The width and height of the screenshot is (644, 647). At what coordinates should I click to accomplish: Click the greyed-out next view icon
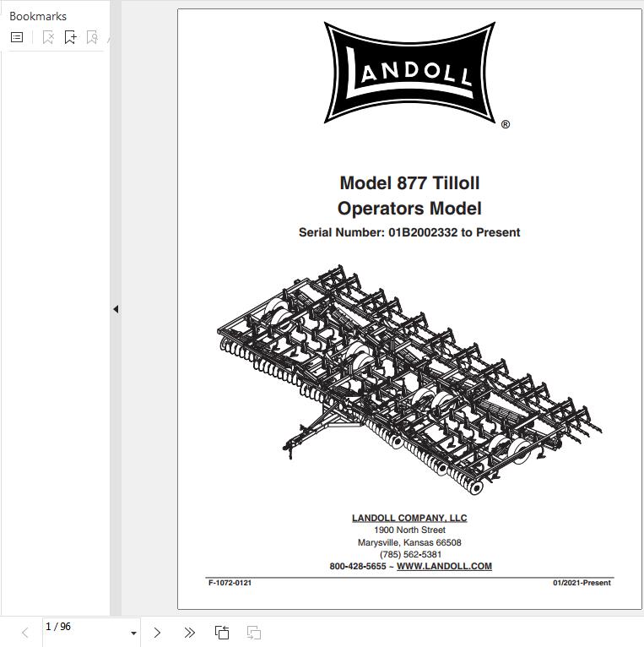pyautogui.click(x=253, y=633)
